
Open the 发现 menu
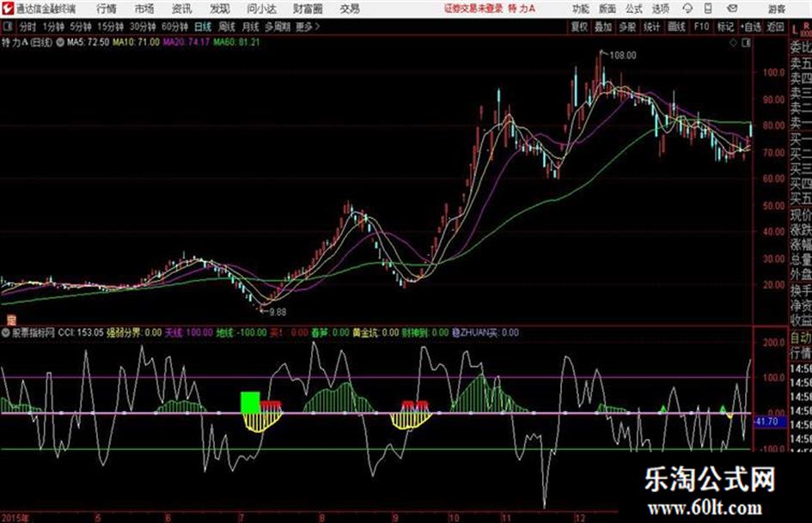click(220, 9)
